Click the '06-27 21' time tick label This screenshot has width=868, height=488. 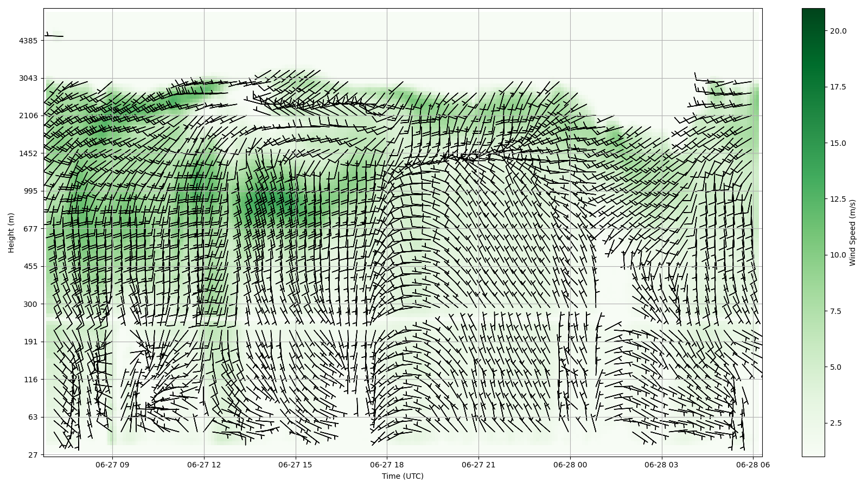(x=478, y=465)
